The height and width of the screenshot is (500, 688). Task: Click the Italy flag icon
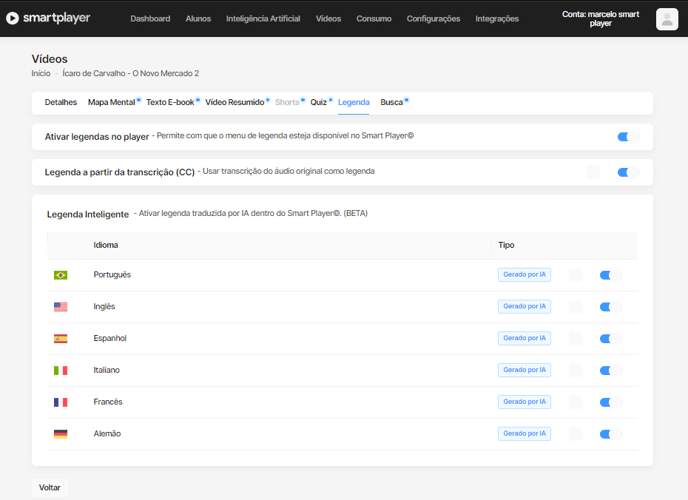(61, 370)
